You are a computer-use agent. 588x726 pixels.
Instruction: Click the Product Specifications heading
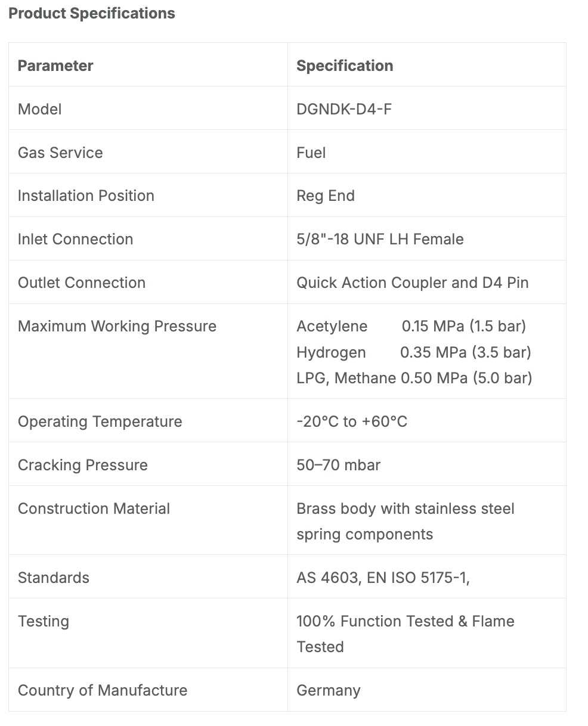(x=92, y=14)
